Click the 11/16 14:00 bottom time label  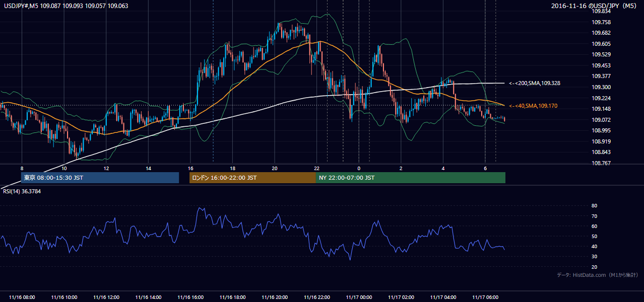(x=148, y=297)
